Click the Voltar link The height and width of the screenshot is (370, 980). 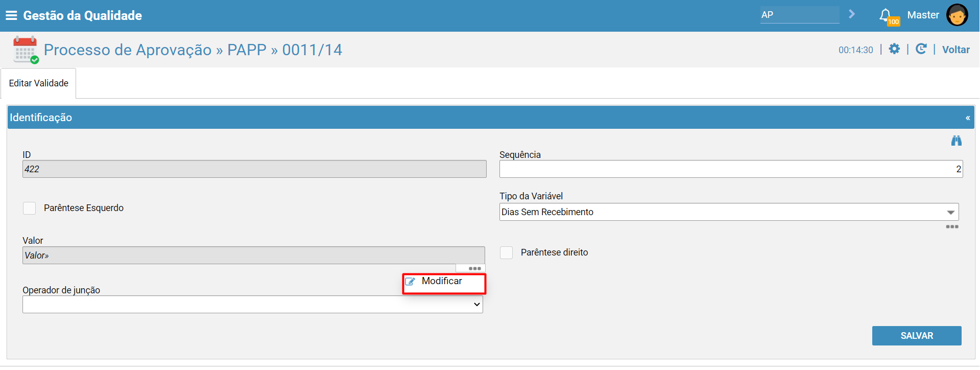point(955,50)
